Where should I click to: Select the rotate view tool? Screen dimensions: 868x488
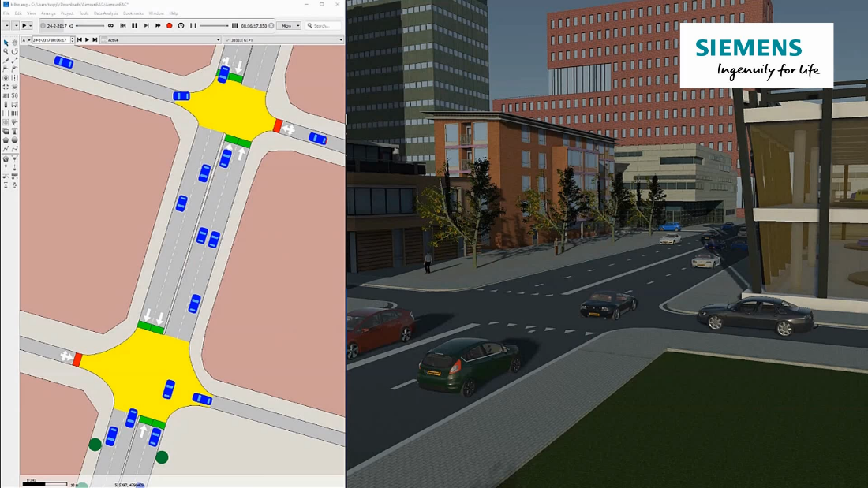click(15, 51)
